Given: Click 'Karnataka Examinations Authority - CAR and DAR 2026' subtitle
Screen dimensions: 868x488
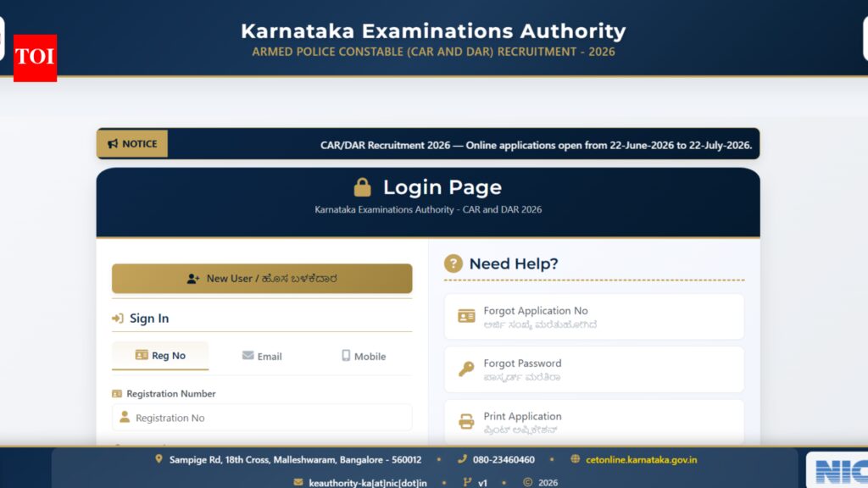Looking at the screenshot, I should click(428, 210).
